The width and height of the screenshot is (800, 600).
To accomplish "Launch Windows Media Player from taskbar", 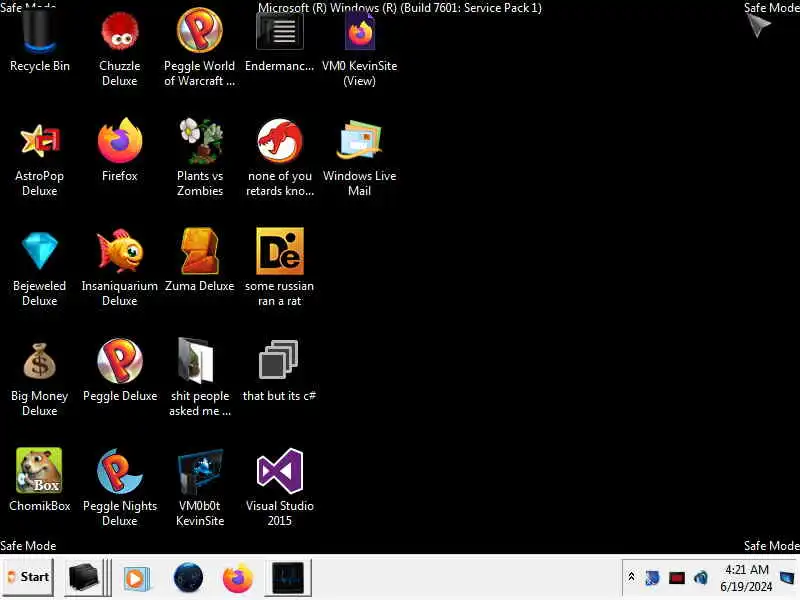I will pyautogui.click(x=136, y=578).
